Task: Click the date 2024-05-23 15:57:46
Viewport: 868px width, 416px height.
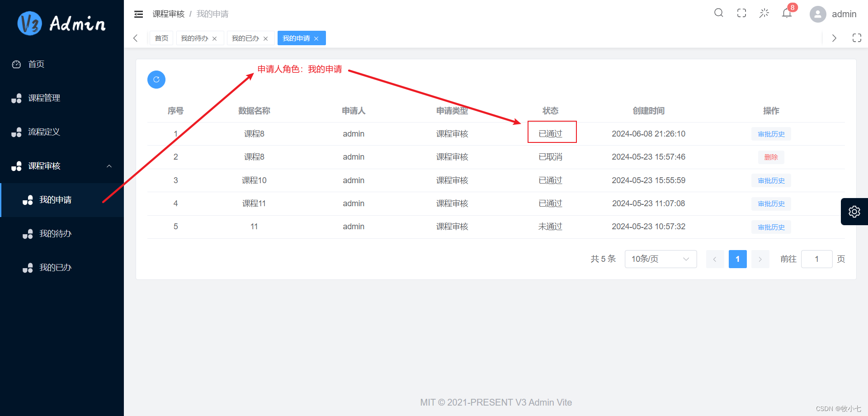Action: click(648, 157)
